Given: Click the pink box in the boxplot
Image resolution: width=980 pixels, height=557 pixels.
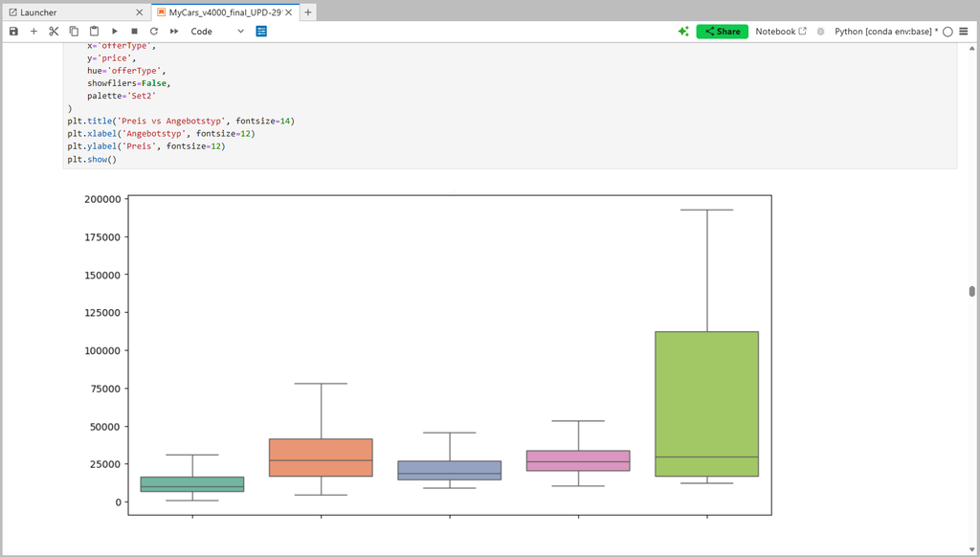Looking at the screenshot, I should [x=578, y=460].
